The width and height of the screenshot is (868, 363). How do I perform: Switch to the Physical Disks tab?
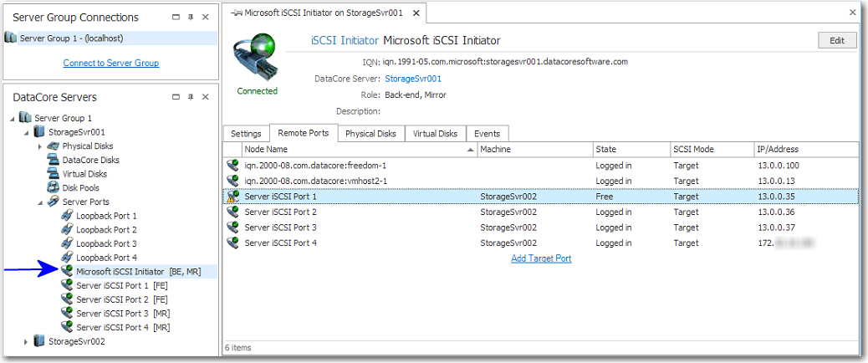(x=371, y=133)
